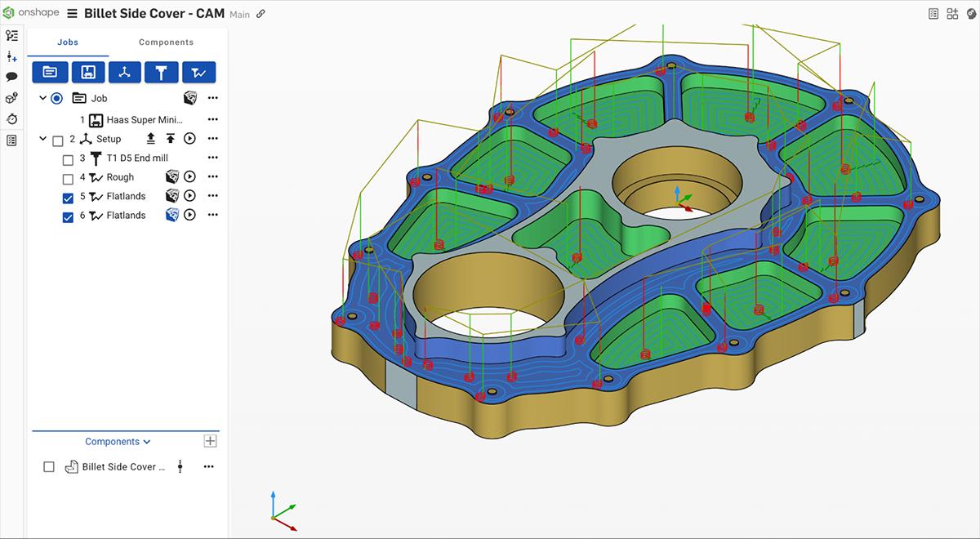Collapse the Setup tree node
The width and height of the screenshot is (980, 539).
pos(42,138)
